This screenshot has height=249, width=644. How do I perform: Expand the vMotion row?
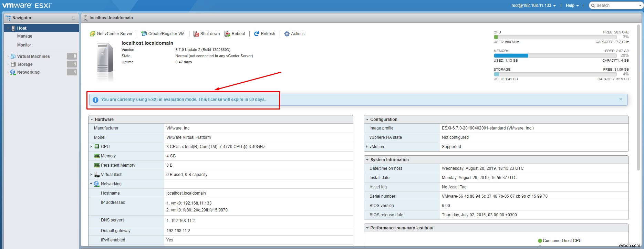tap(367, 147)
